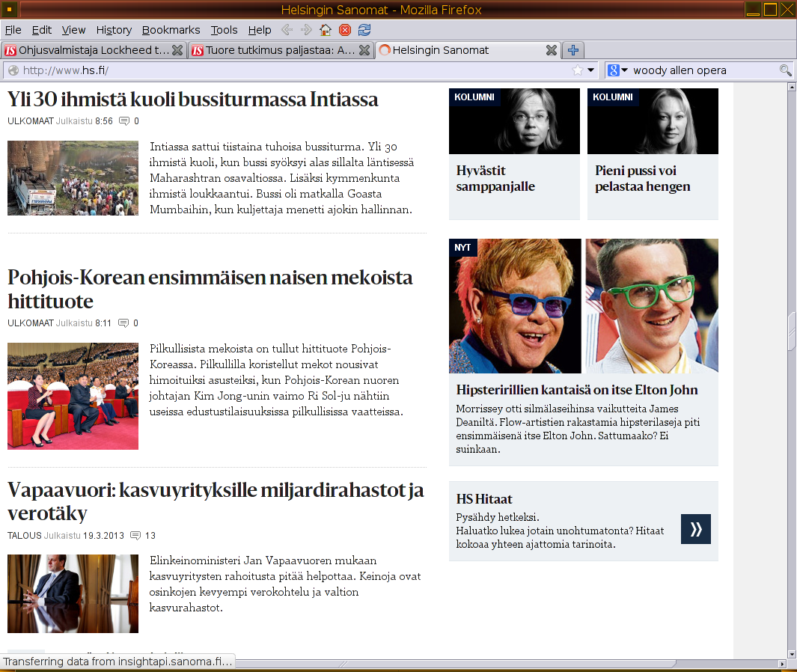Viewport: 797px width, 672px height.
Task: Open the Home page icon
Action: click(x=326, y=30)
